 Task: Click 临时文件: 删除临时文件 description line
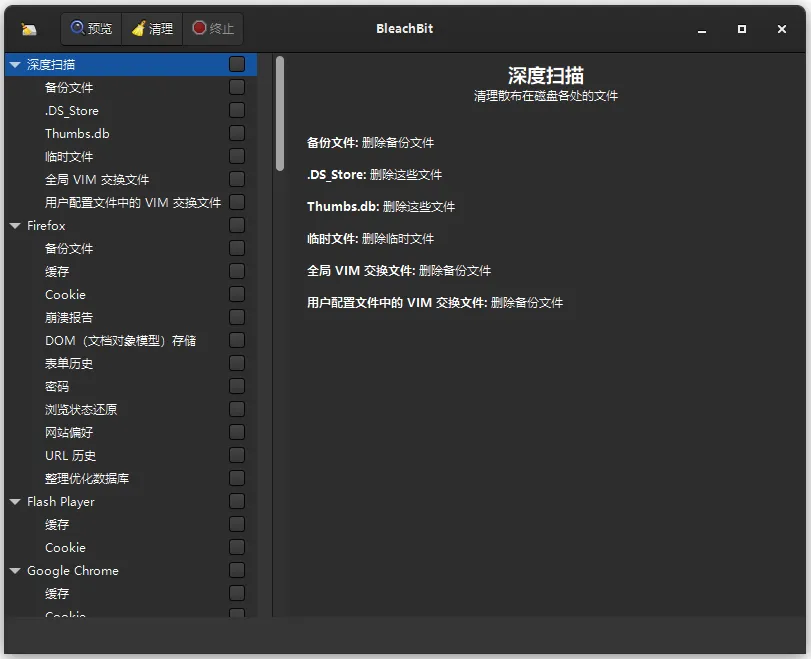pyautogui.click(x=370, y=238)
